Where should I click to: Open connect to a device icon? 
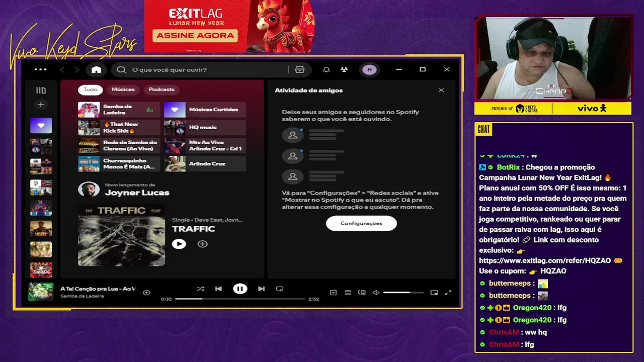pos(362,293)
